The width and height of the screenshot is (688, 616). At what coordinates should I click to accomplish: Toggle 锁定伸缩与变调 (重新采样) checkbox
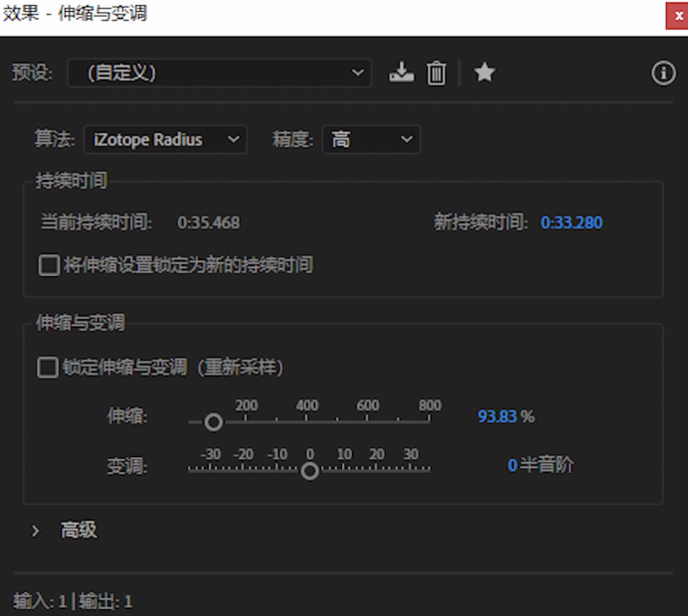(x=48, y=368)
